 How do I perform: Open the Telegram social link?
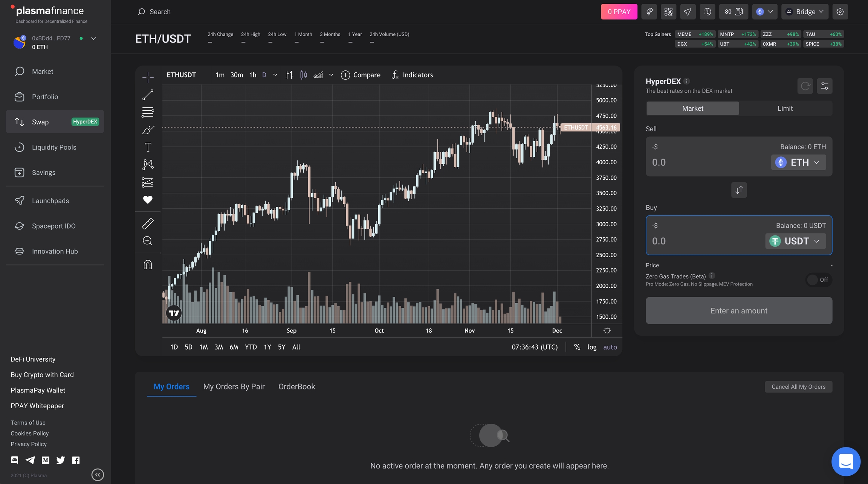[30, 460]
